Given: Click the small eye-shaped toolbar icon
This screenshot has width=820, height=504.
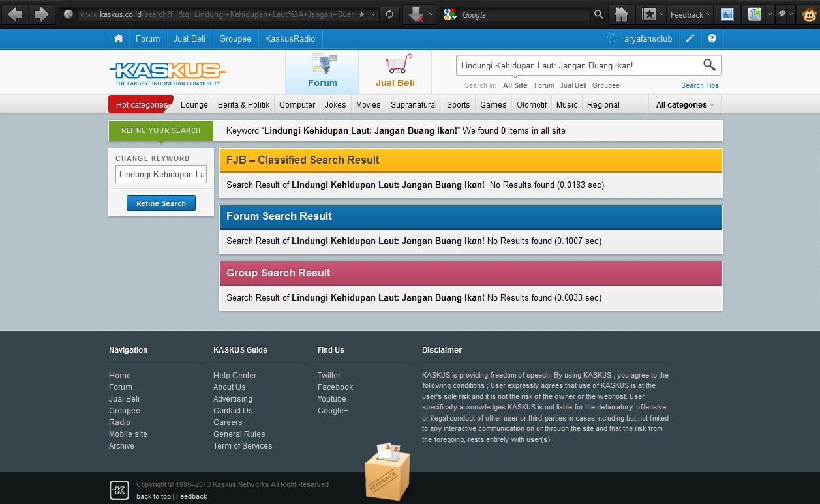Looking at the screenshot, I should click(782, 14).
